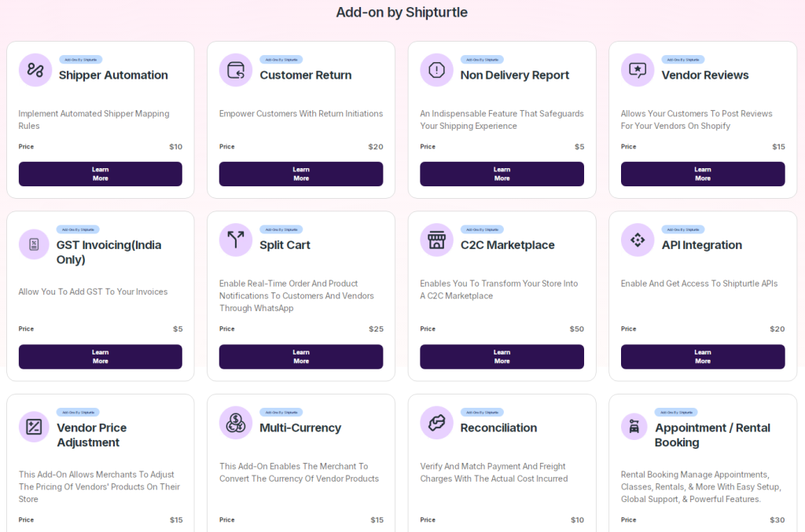Click the Vendor Reviews star icon
The width and height of the screenshot is (805, 532).
point(638,70)
